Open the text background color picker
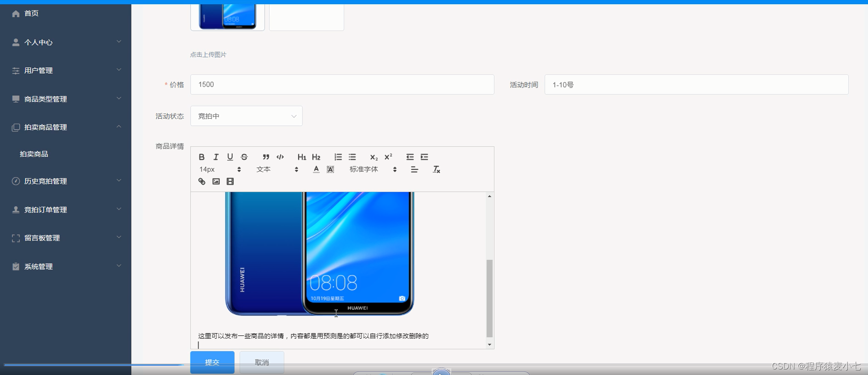The image size is (868, 375). pos(330,169)
